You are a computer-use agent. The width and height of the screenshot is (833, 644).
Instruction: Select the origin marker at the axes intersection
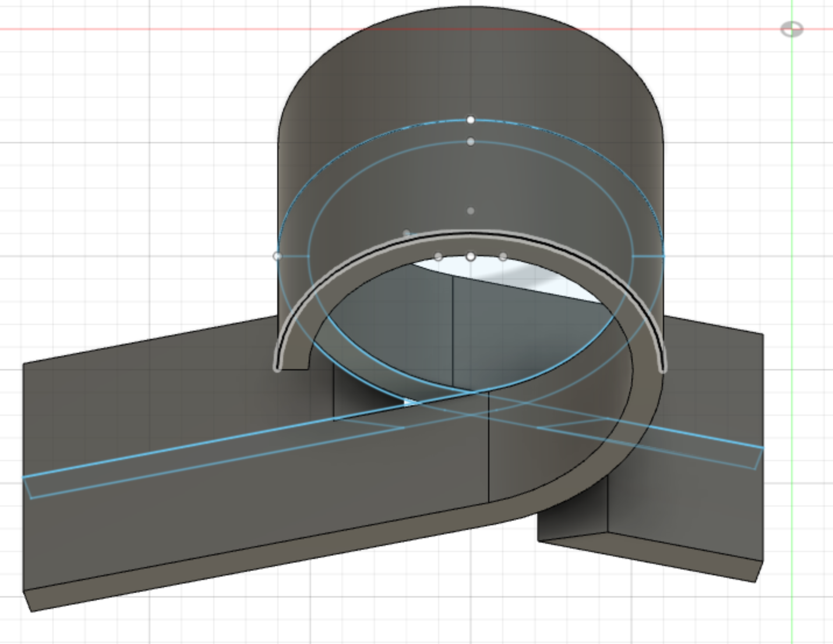point(792,29)
